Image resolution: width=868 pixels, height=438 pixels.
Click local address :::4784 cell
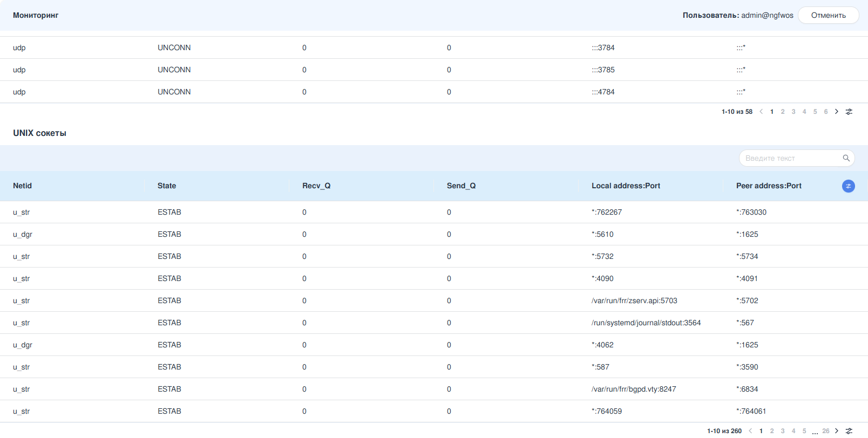603,92
